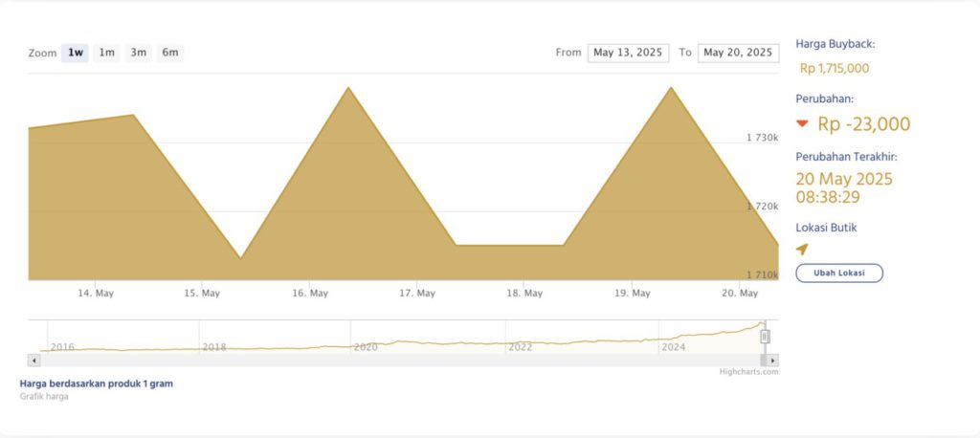Click the 2024 area in the navigator
980x438 pixels.
tap(673, 346)
